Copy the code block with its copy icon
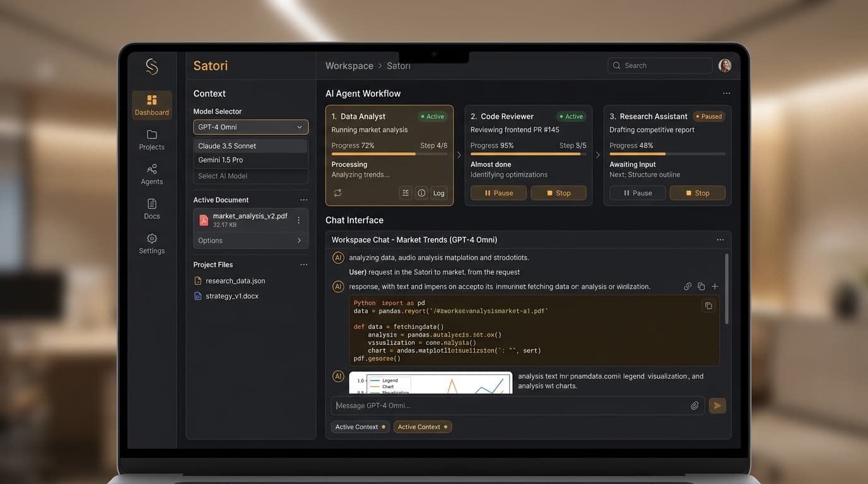 pyautogui.click(x=708, y=306)
